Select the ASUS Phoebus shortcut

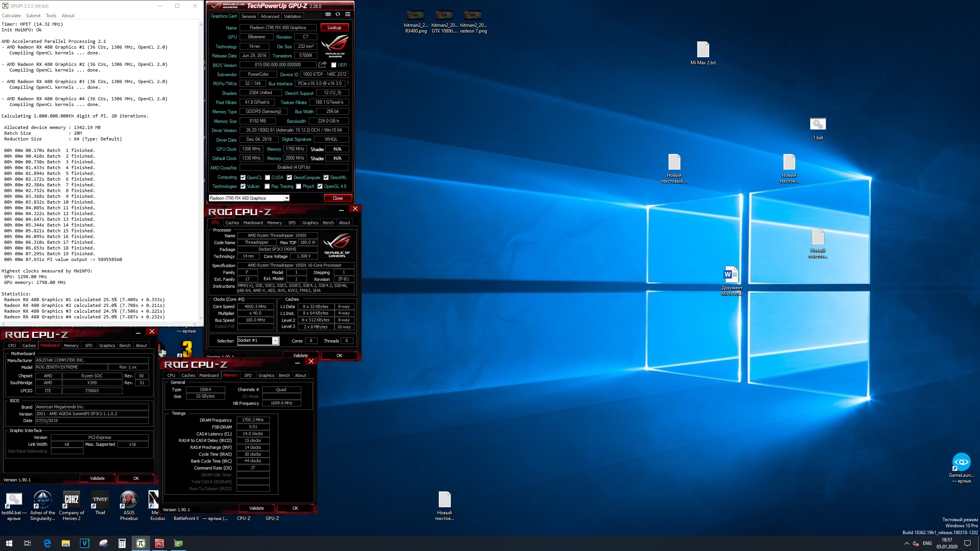129,506
